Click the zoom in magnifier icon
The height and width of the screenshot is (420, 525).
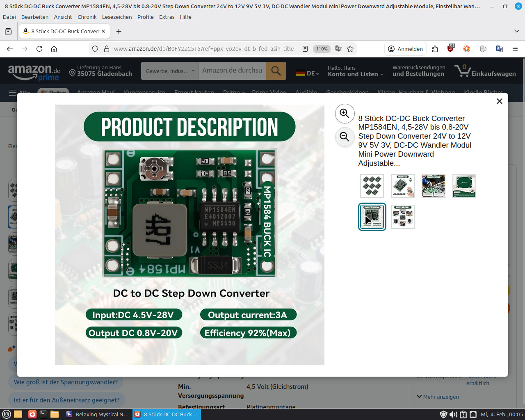point(345,114)
